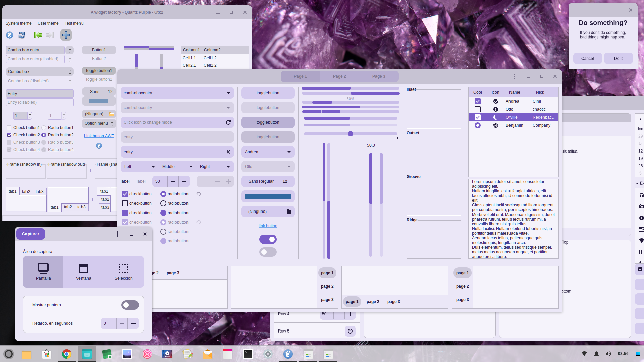644x362 pixels.
Task: Select the Ventana capture area icon
Action: 84,272
